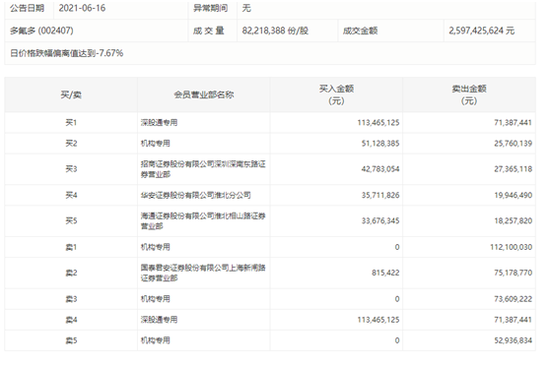Click the 异常期间 label
The width and height of the screenshot is (550, 367).
click(210, 8)
